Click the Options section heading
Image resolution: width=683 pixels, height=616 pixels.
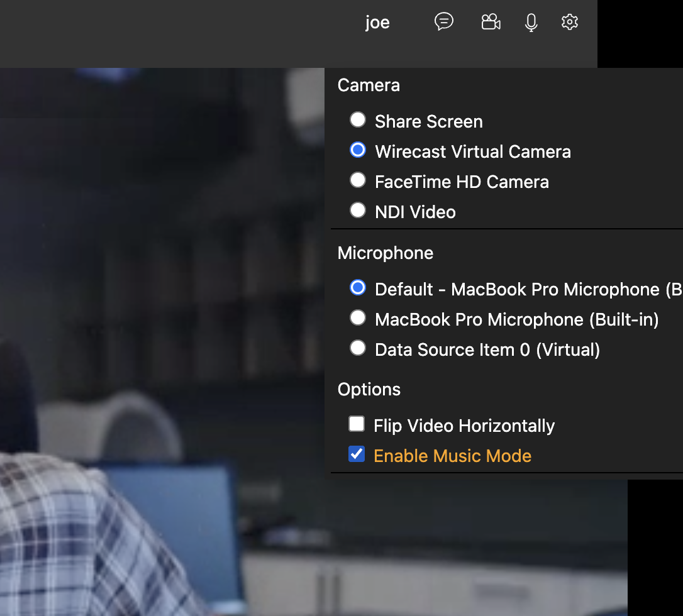click(x=369, y=389)
